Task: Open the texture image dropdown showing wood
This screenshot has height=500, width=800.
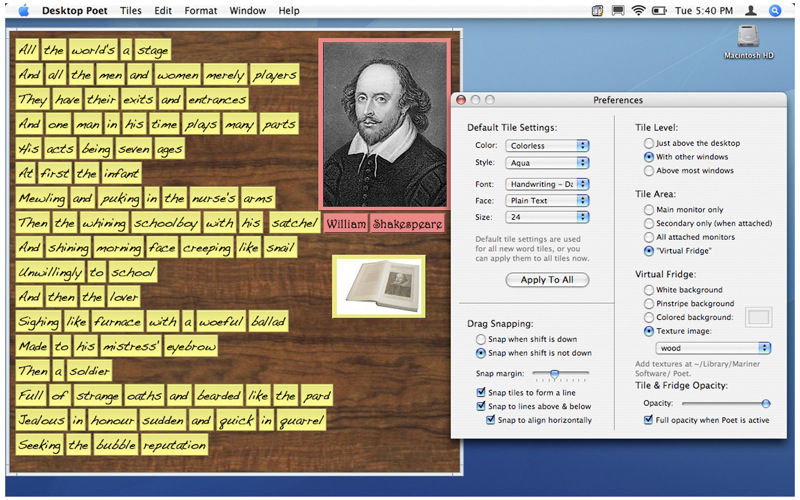Action: pyautogui.click(x=713, y=348)
